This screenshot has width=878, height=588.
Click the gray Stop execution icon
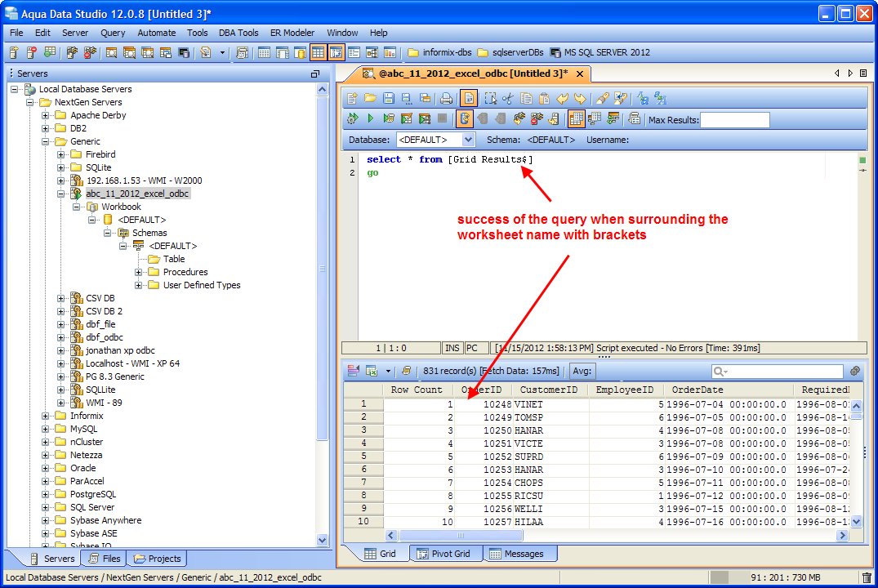[x=443, y=118]
